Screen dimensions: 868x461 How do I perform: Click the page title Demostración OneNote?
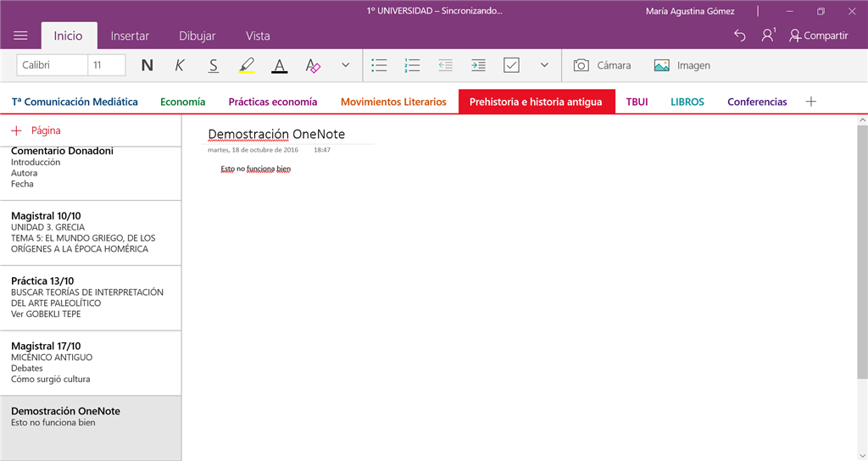click(x=276, y=135)
